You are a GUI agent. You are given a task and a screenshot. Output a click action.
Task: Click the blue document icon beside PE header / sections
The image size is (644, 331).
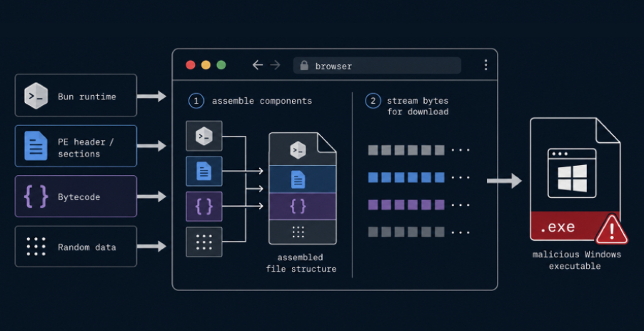36,146
